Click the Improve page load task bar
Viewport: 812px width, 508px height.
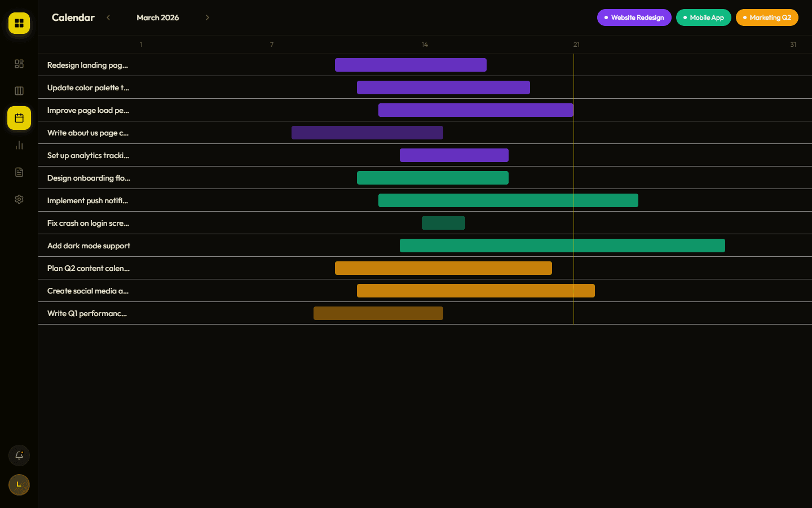pyautogui.click(x=476, y=110)
